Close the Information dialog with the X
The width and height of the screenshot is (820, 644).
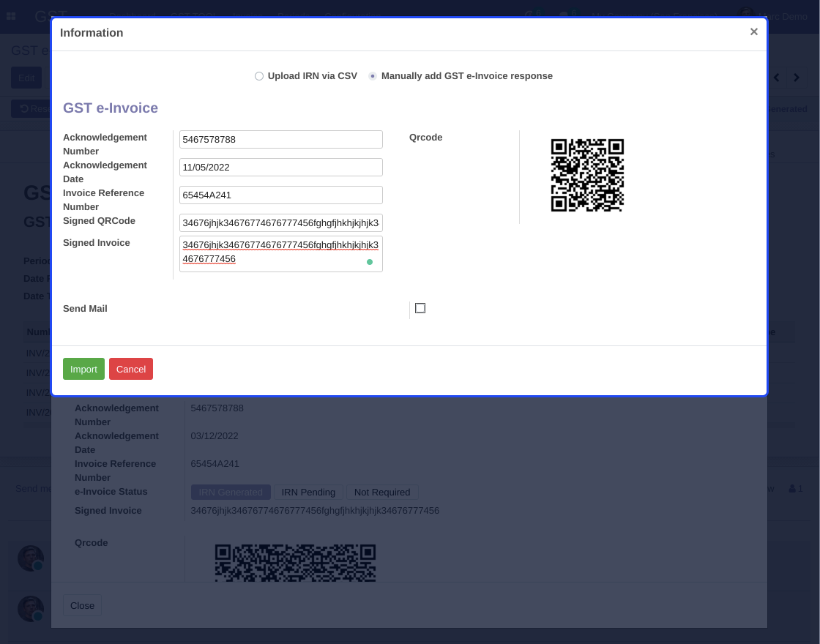[x=753, y=32]
